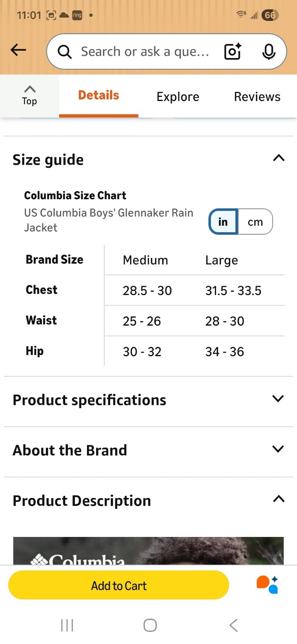The height and width of the screenshot is (644, 297).
Task: Switch size chart units to inches
Action: click(223, 222)
